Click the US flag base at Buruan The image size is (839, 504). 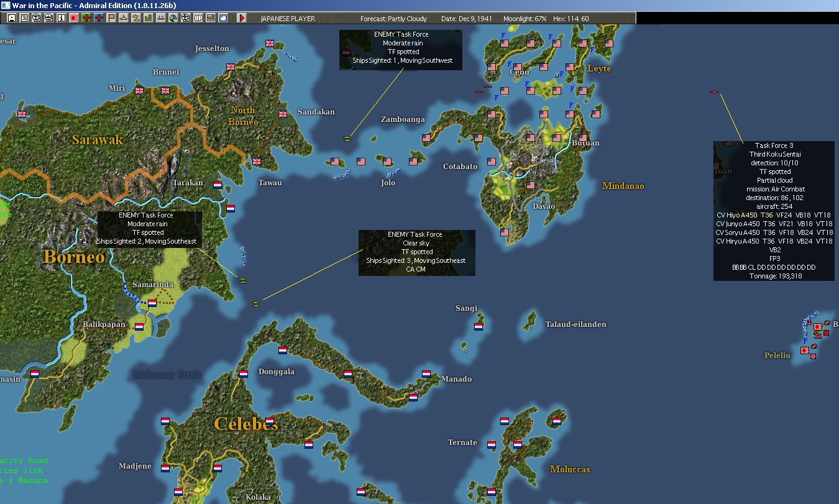click(x=583, y=138)
